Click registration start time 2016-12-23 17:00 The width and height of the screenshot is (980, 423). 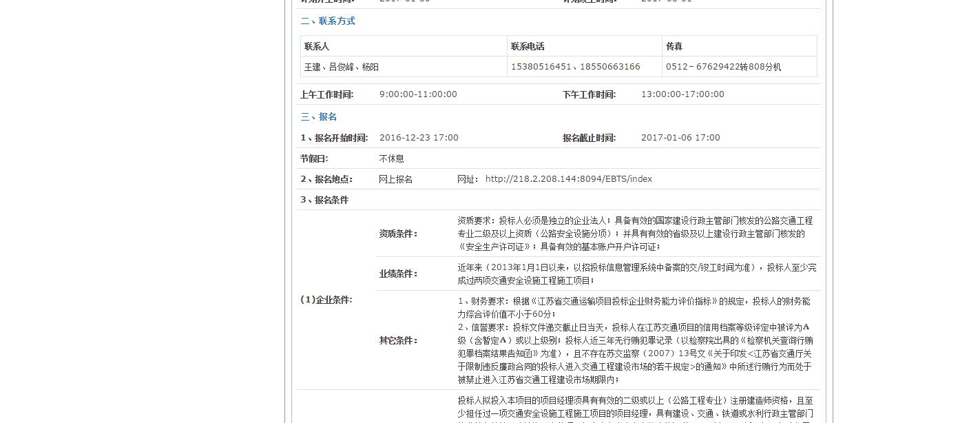tap(419, 138)
